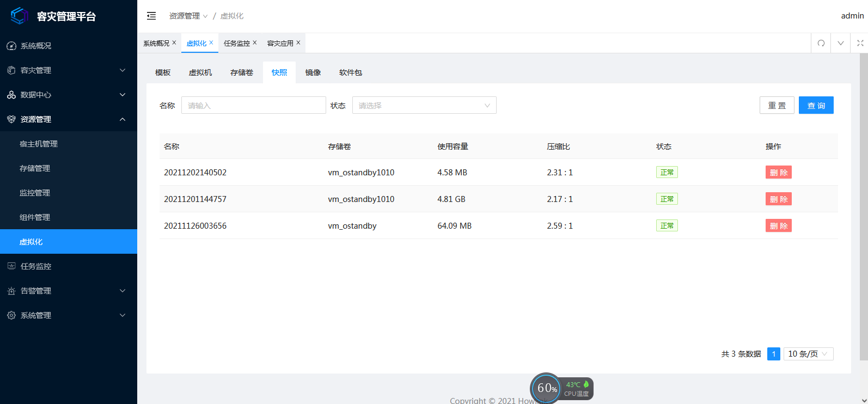Screen dimensions: 868x404
Task: Open 监控管理 in the sidebar
Action: coord(69,193)
